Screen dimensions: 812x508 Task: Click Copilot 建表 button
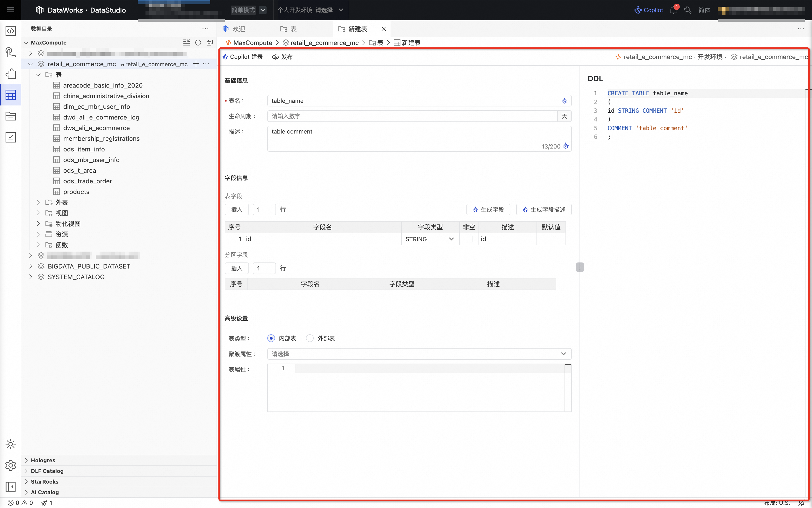click(243, 57)
